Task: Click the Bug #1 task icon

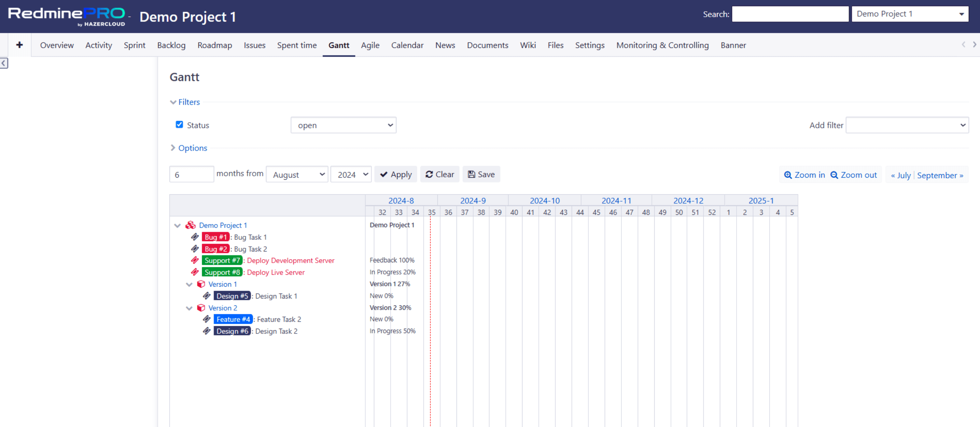Action: (x=196, y=237)
